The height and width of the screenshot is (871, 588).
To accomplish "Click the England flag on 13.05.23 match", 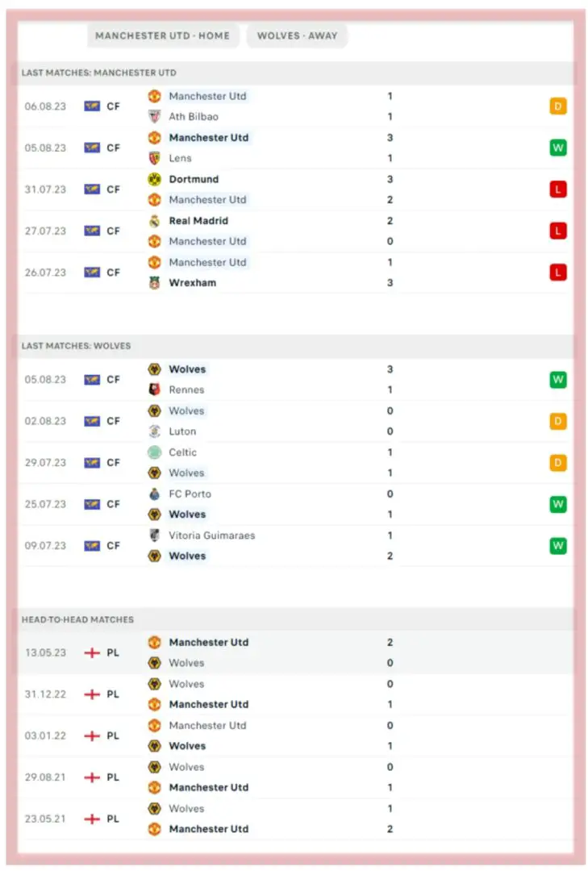I will coord(93,652).
